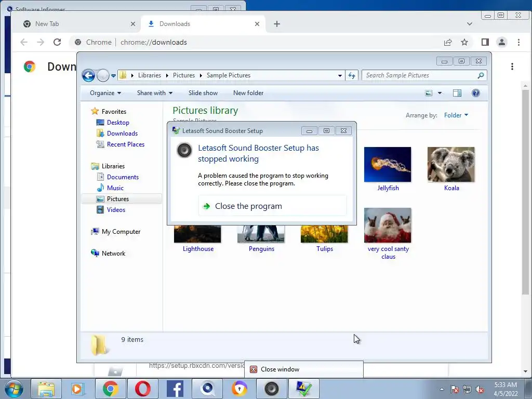Open the Arrange by Folder dropdown

456,115
